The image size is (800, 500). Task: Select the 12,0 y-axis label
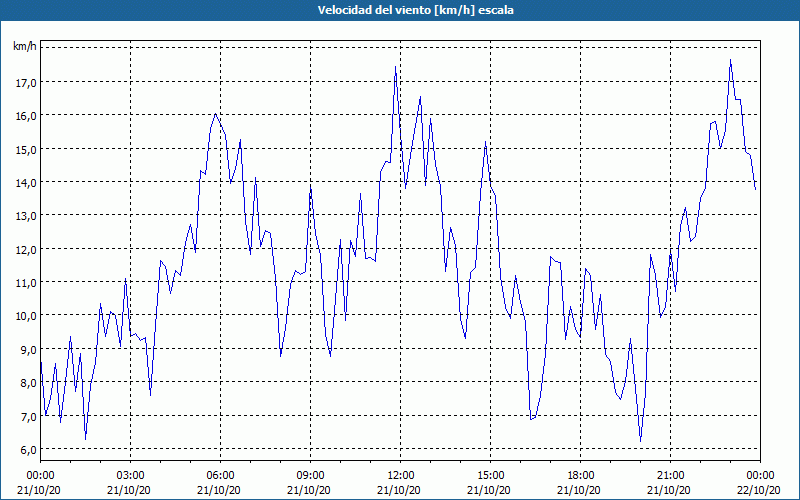pyautogui.click(x=26, y=249)
